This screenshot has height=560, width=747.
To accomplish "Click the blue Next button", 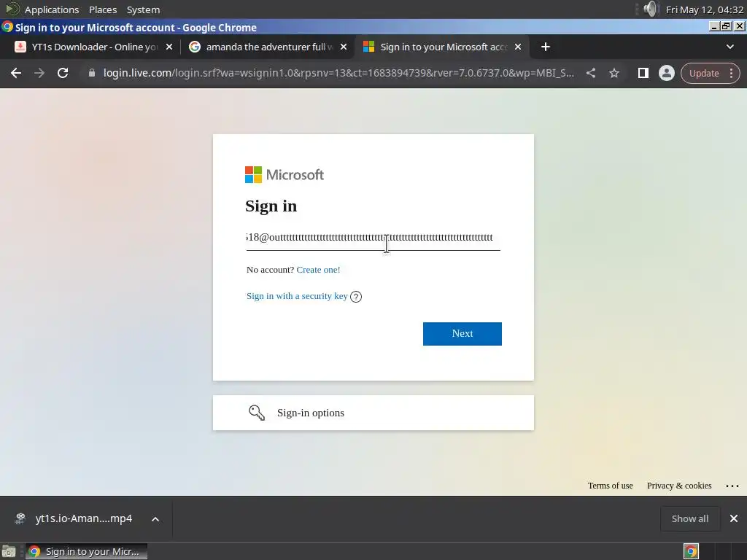I will click(462, 334).
